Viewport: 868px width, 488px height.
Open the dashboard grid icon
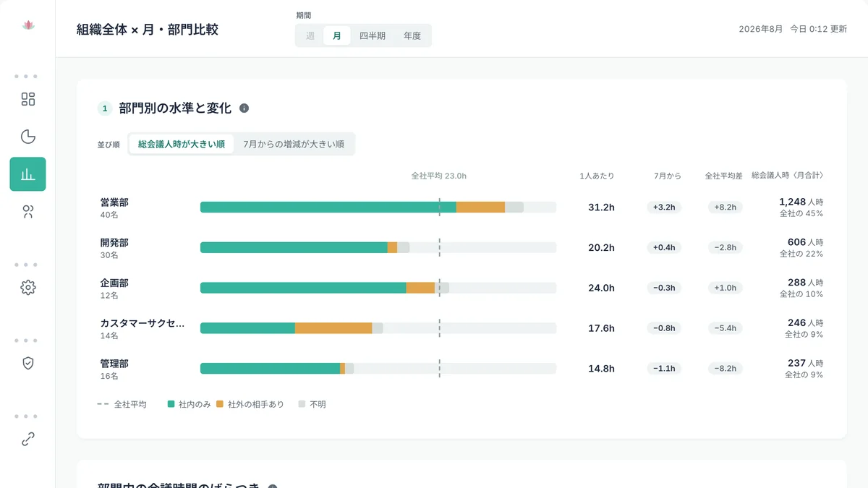(x=27, y=99)
